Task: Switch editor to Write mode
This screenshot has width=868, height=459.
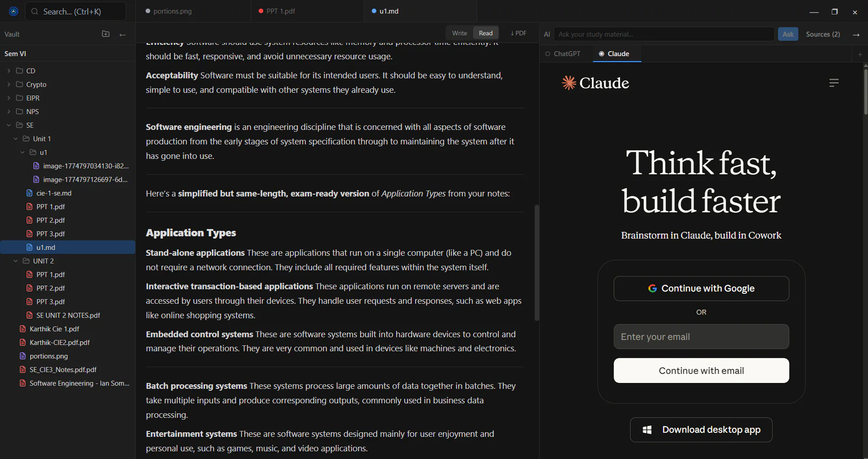Action: (460, 33)
